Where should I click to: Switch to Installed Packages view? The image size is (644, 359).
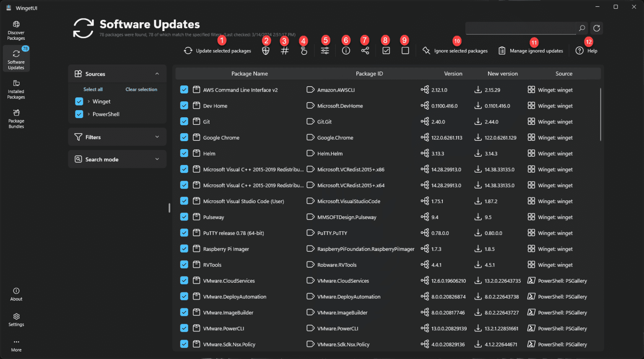point(16,89)
